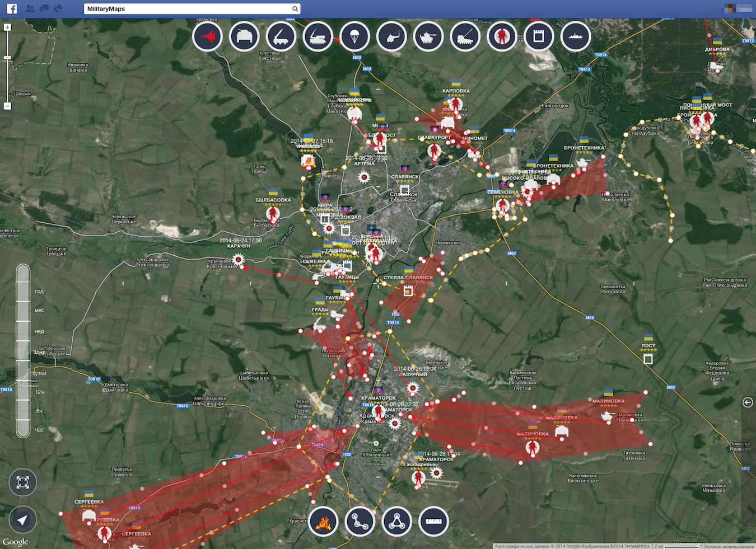Zoom out with the minus button
The image size is (756, 549).
coord(7,106)
